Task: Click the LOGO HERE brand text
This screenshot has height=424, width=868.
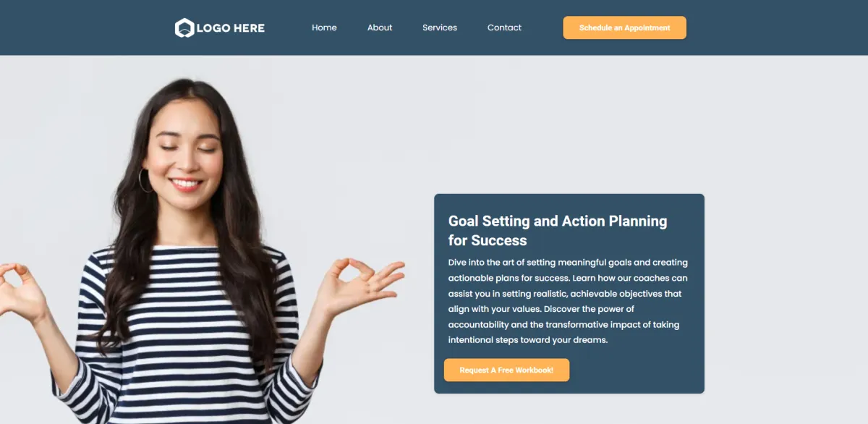Action: pyautogui.click(x=230, y=28)
